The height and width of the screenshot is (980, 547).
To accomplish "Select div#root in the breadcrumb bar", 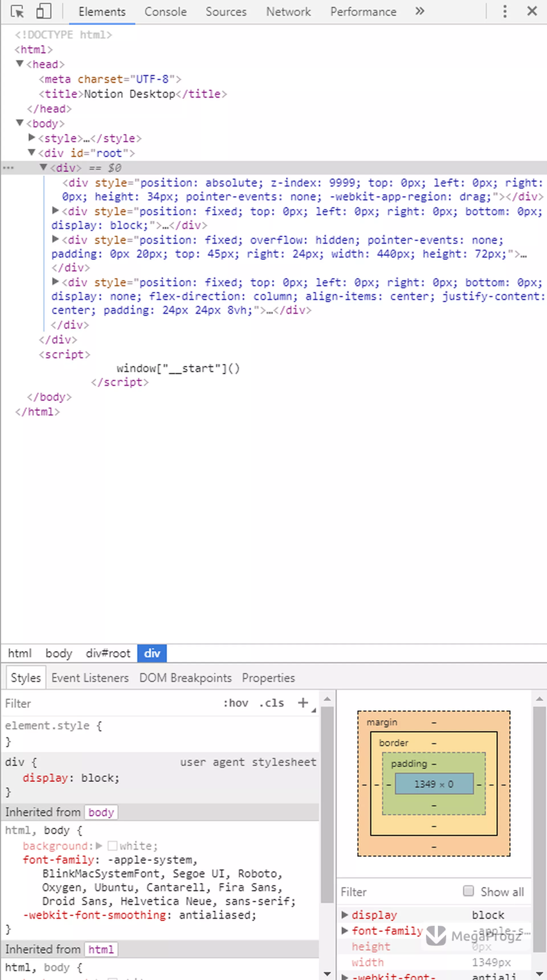I will [108, 654].
